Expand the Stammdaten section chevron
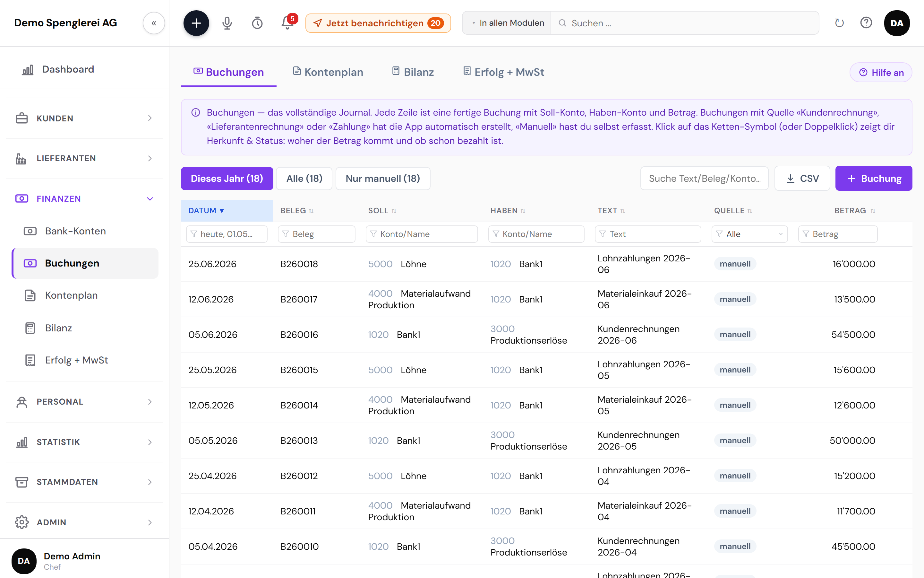 click(150, 482)
